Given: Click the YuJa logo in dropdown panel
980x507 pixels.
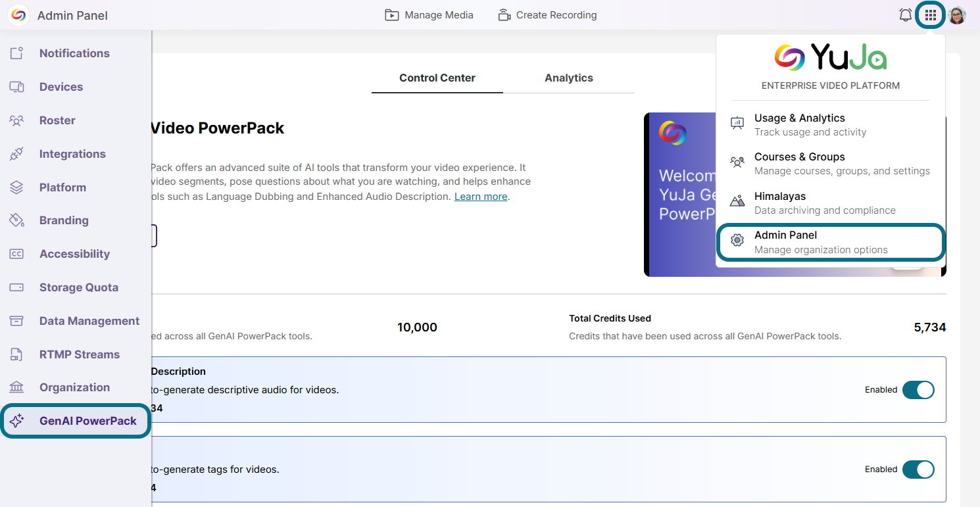Looking at the screenshot, I should pos(831,57).
